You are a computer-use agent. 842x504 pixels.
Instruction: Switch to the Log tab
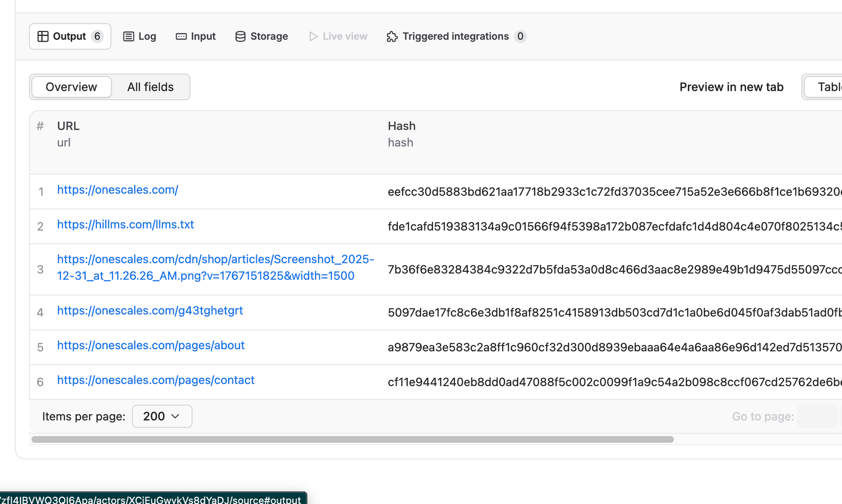[x=139, y=36]
